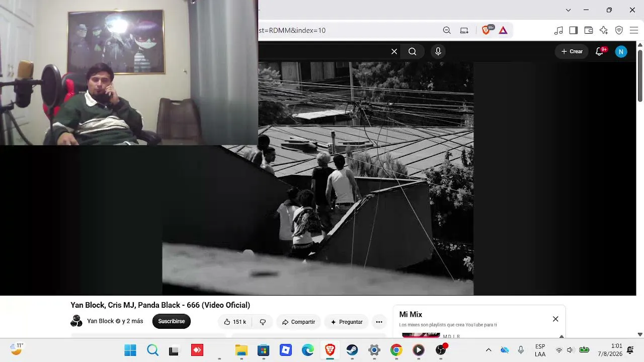
Task: Dislike the video with thumbs-down button
Action: point(263,322)
